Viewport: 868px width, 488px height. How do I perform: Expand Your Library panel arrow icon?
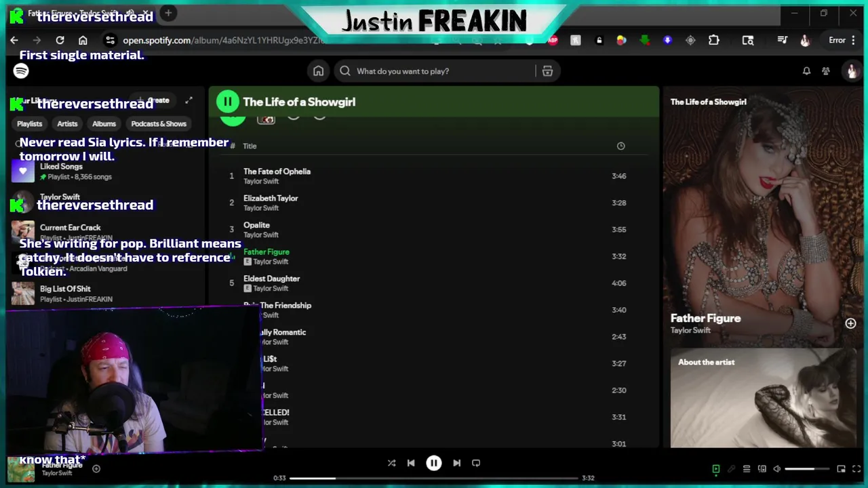pos(189,100)
